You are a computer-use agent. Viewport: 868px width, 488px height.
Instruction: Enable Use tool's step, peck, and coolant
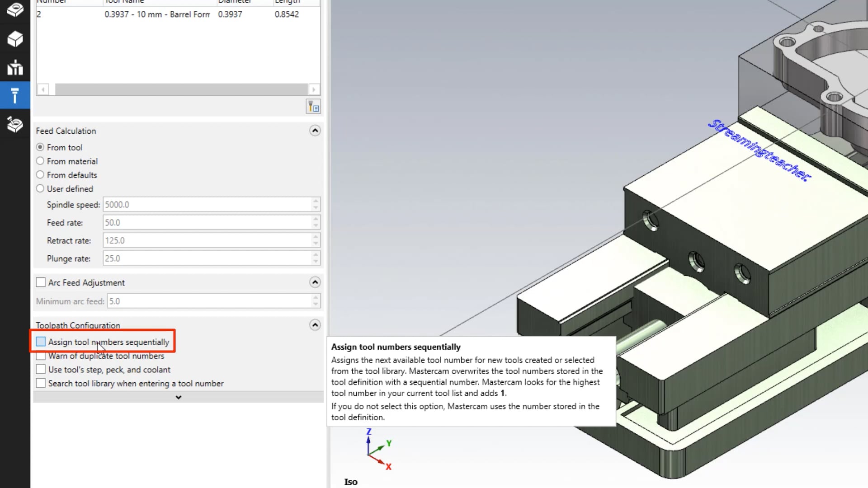(x=41, y=370)
